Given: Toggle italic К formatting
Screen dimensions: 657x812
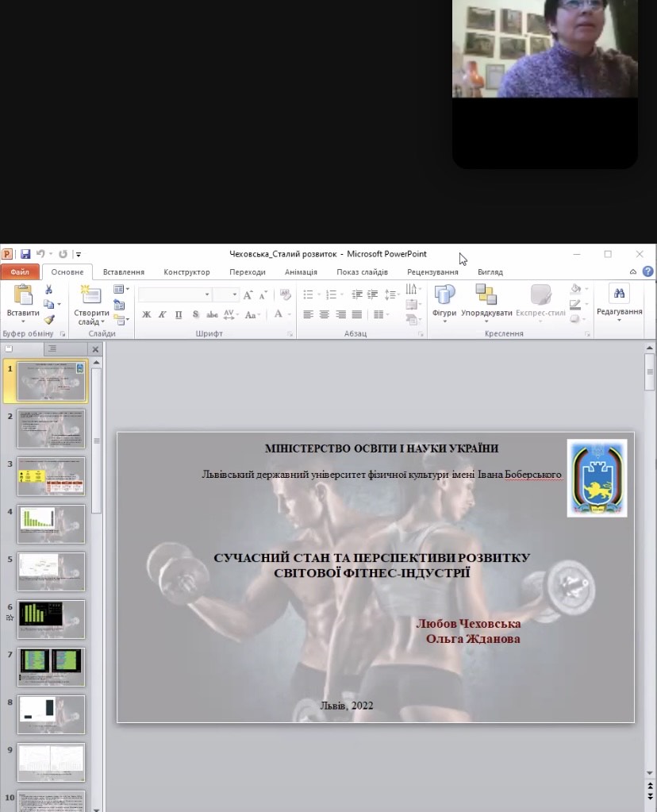Looking at the screenshot, I should (162, 314).
